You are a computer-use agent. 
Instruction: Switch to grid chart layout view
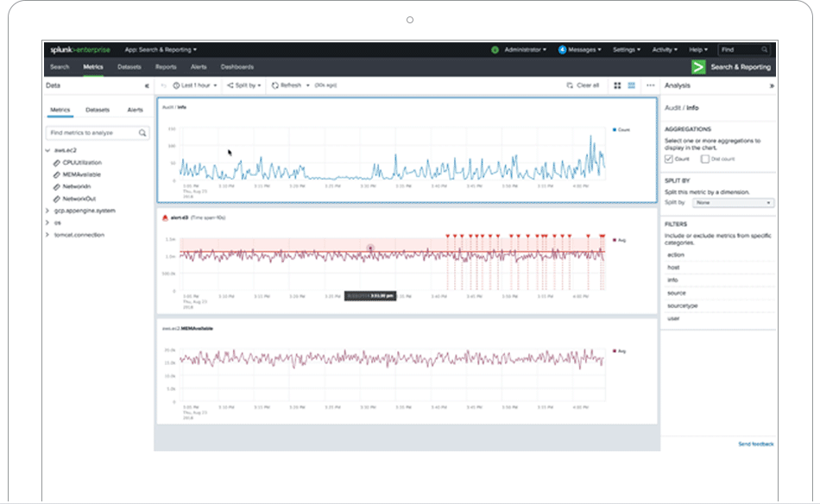[x=617, y=86]
